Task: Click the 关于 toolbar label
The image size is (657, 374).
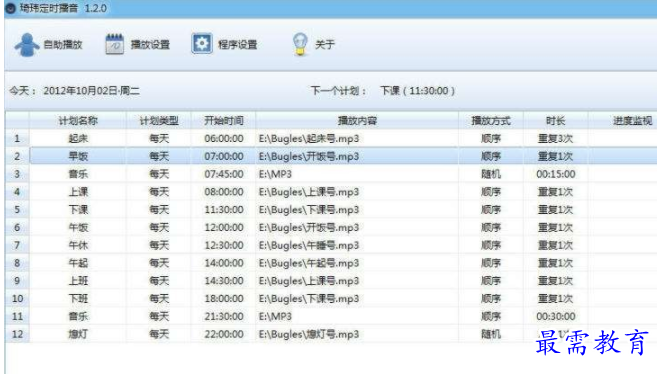Action: (x=325, y=44)
